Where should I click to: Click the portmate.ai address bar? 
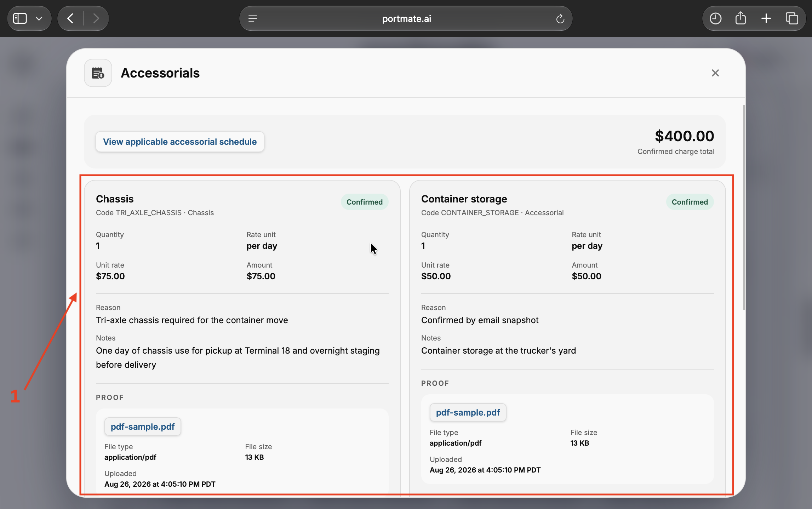coord(406,18)
